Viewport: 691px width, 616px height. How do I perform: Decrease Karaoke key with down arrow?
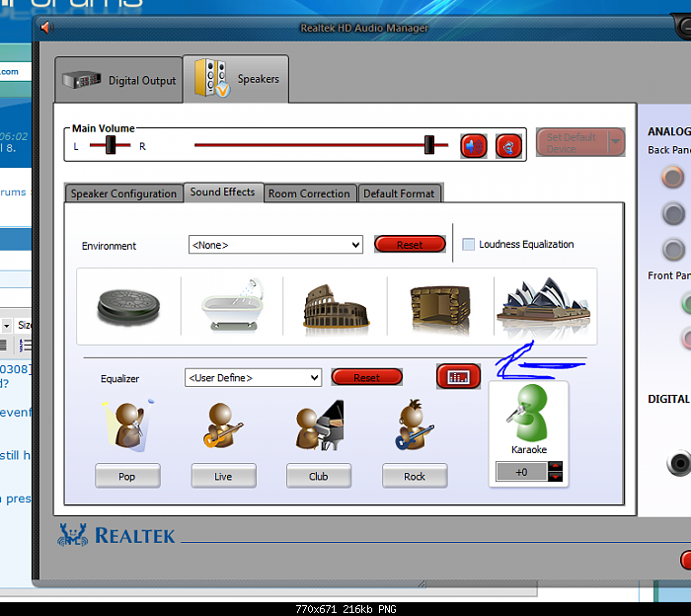[x=555, y=477]
